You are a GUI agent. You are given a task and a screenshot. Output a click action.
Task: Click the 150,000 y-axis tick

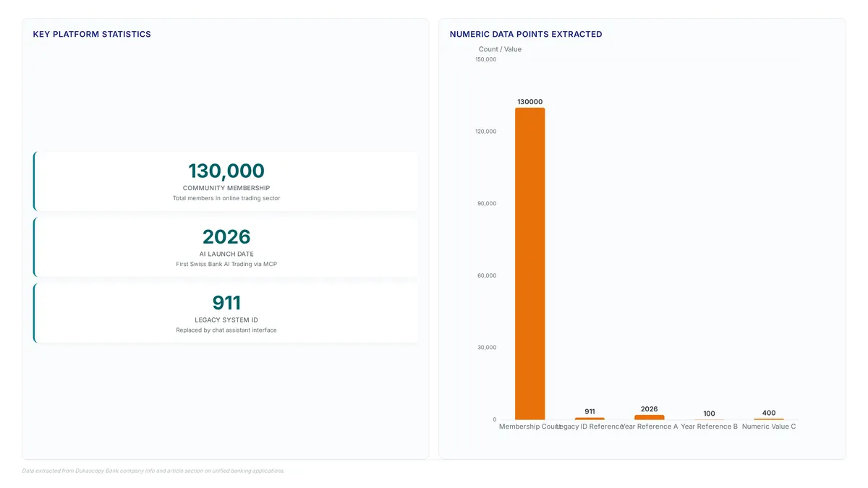(x=485, y=59)
